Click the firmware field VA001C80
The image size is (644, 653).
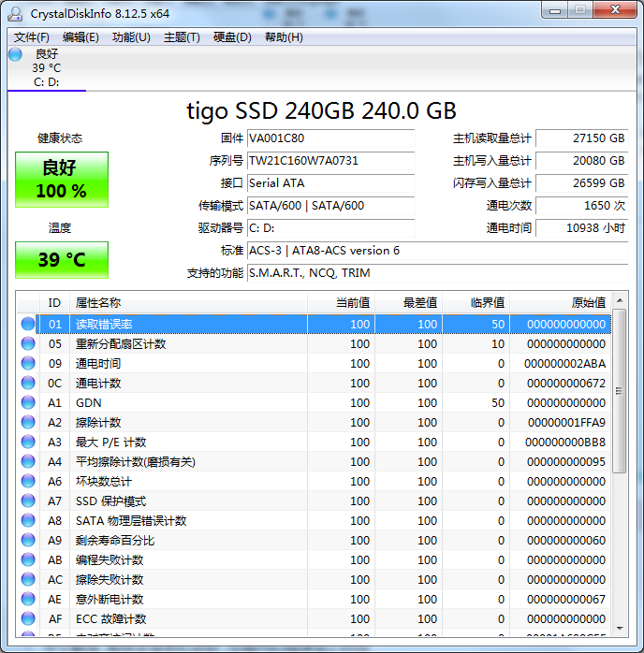coord(329,138)
